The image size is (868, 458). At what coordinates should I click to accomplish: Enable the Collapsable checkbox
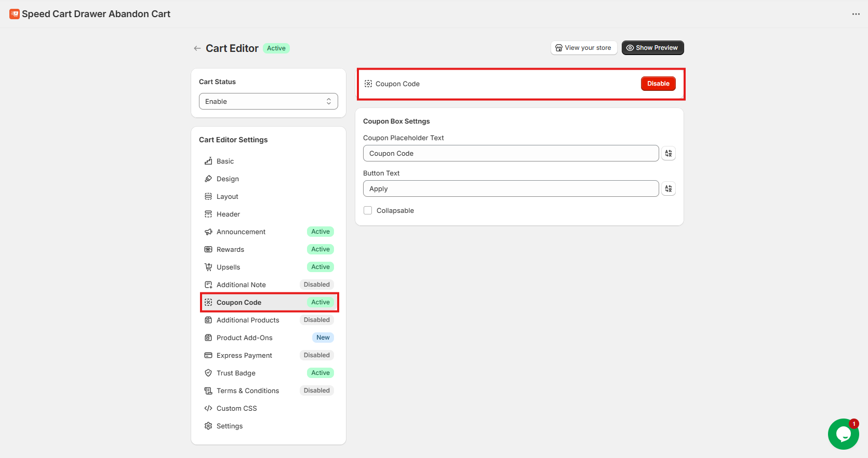tap(368, 210)
